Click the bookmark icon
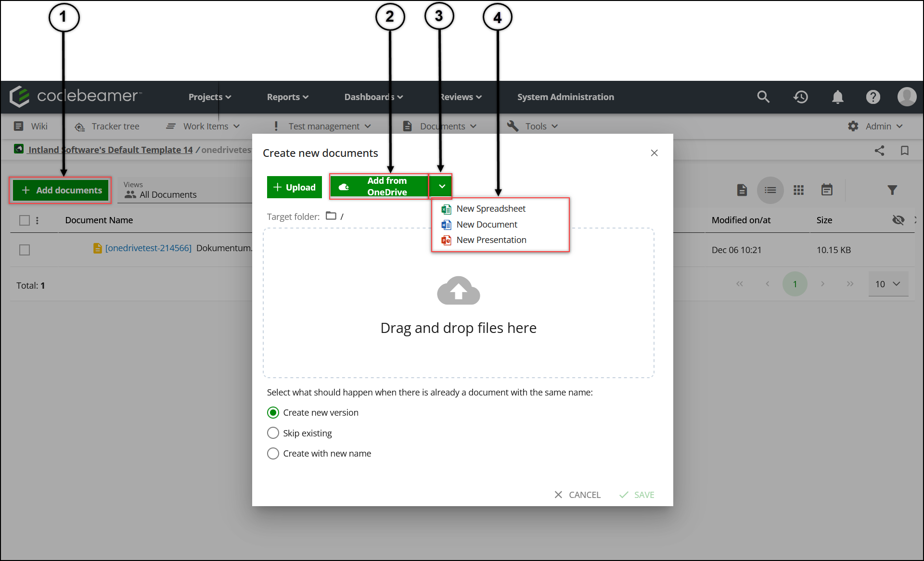Image resolution: width=924 pixels, height=561 pixels. coord(905,151)
